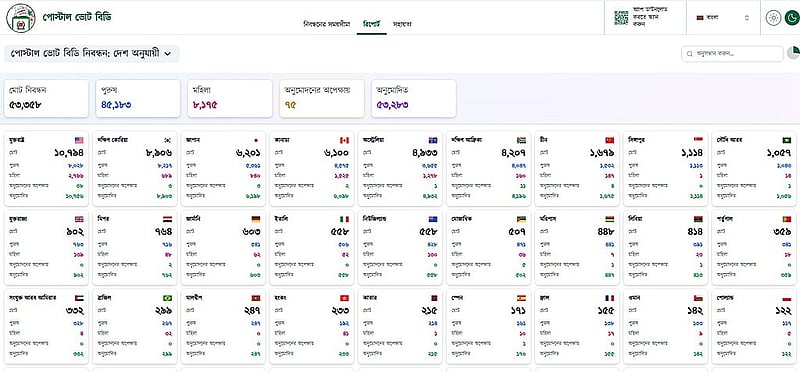This screenshot has width=800, height=372.
Task: Click the Maldives flag icon
Action: coord(256,298)
